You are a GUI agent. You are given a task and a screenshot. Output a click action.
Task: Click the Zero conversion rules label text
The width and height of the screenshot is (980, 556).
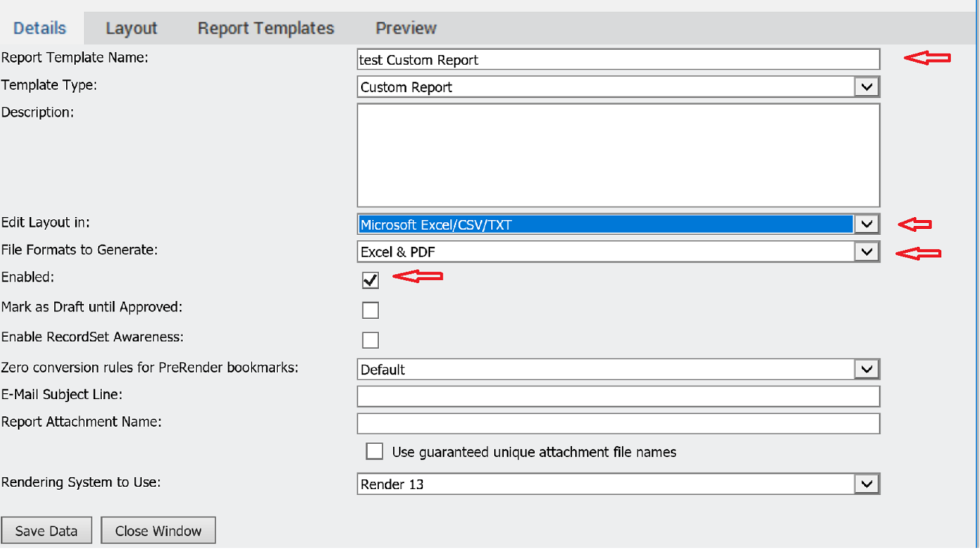150,367
